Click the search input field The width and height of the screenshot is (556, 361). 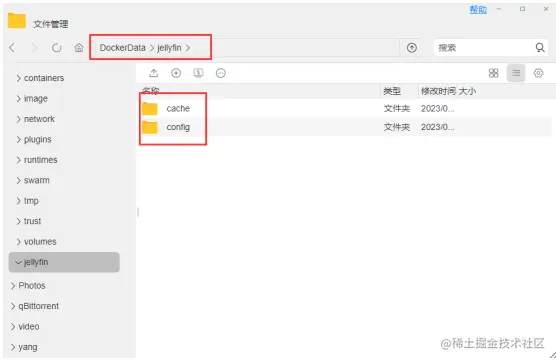click(x=484, y=48)
